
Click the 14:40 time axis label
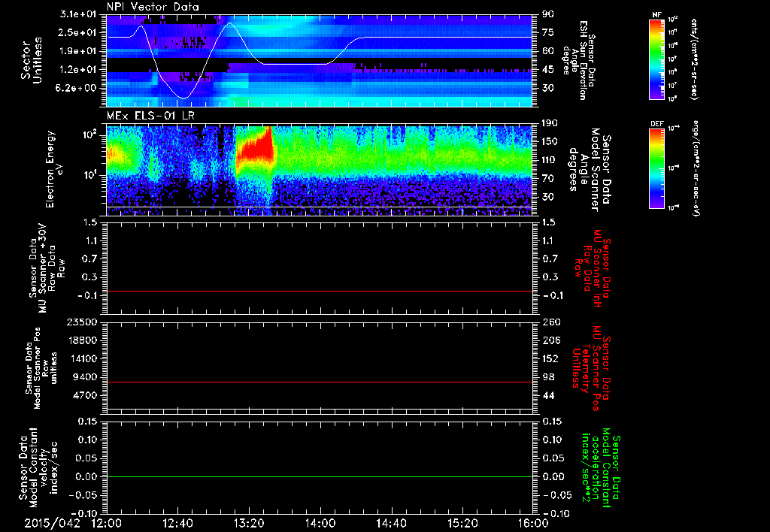(x=391, y=523)
